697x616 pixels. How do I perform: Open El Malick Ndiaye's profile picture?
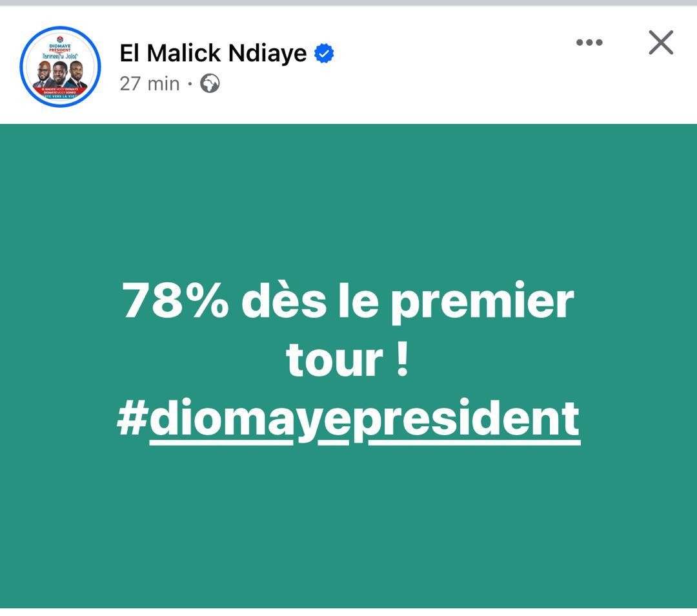pos(60,67)
